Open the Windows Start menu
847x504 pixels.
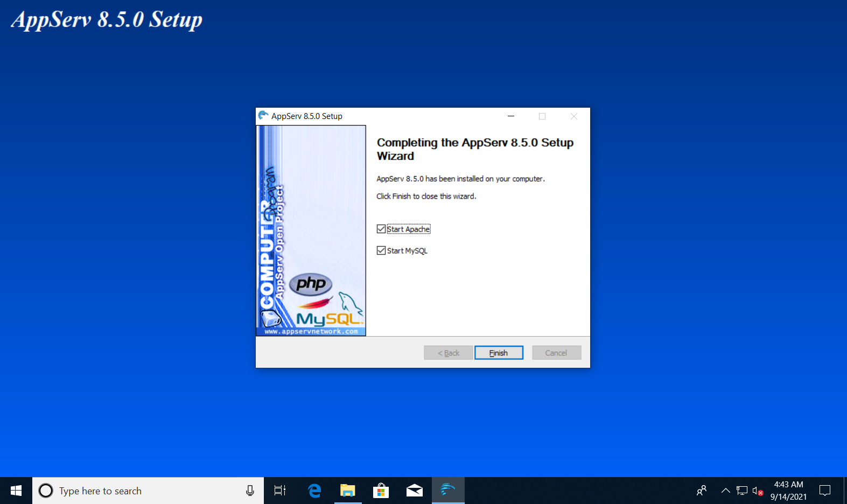pyautogui.click(x=16, y=491)
